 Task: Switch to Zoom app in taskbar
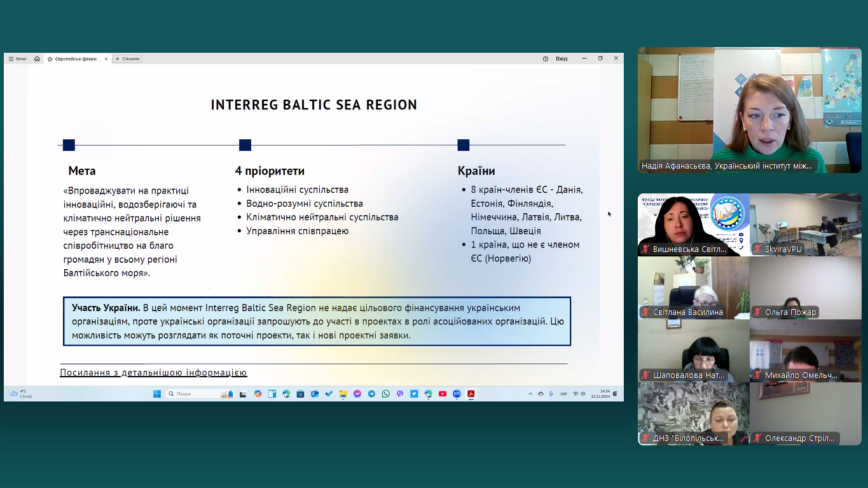point(457,394)
